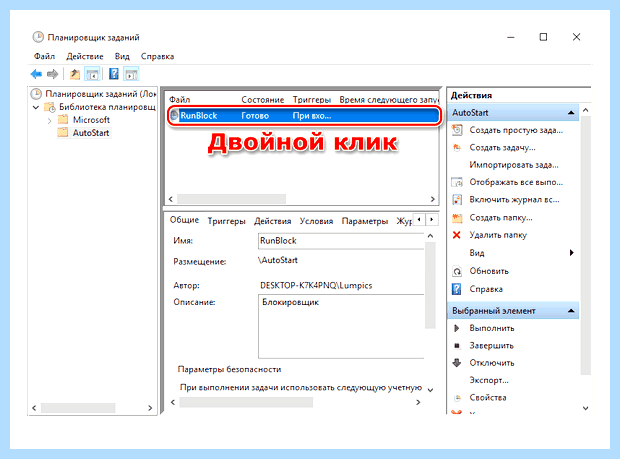Click the red X icon beside Удалить папку
The width and height of the screenshot is (620, 459).
coord(457,235)
